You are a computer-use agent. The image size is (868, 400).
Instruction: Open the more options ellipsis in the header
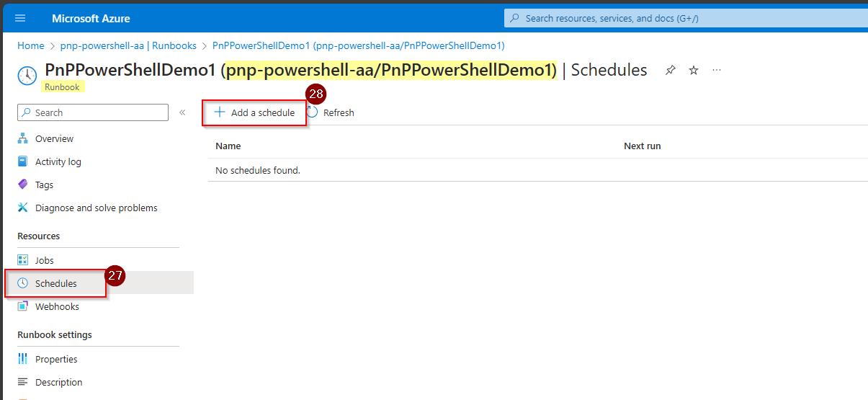[717, 70]
